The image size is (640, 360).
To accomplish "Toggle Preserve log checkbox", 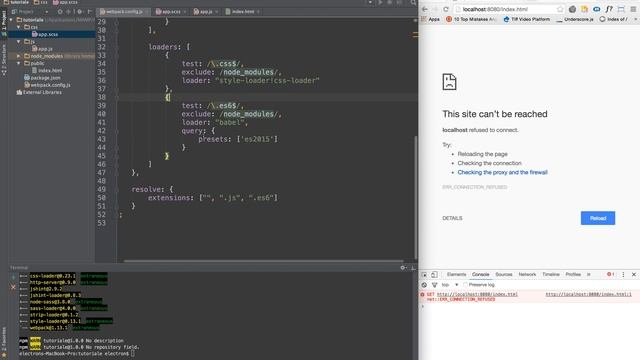I will pos(465,284).
